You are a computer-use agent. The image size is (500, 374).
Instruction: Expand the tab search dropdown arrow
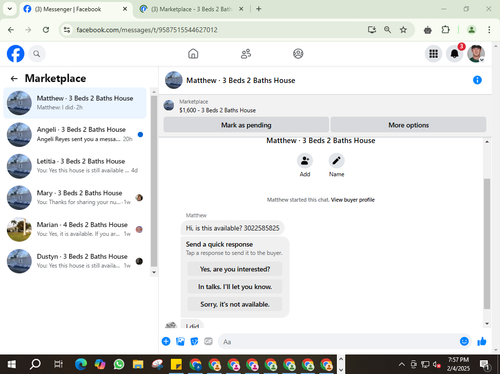[10, 9]
